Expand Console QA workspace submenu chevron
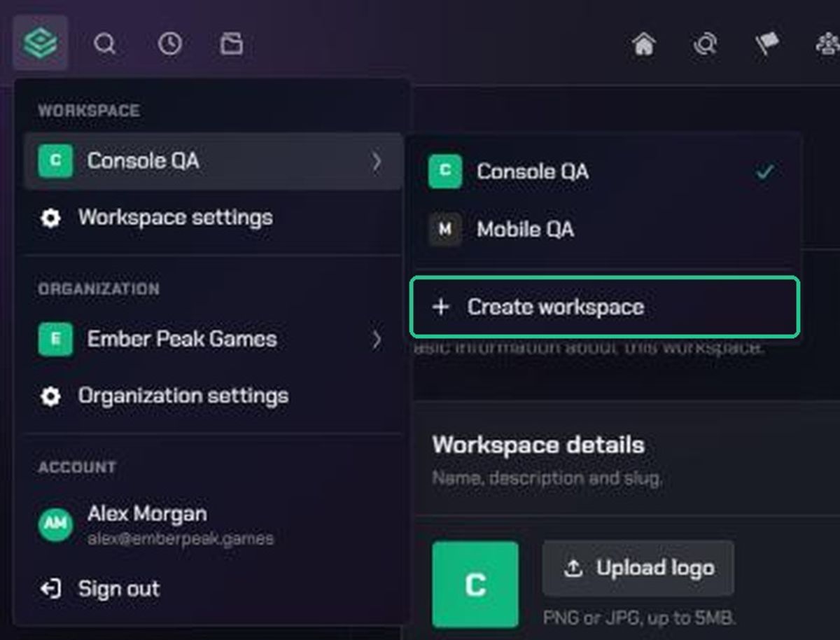The image size is (840, 640). point(377,161)
